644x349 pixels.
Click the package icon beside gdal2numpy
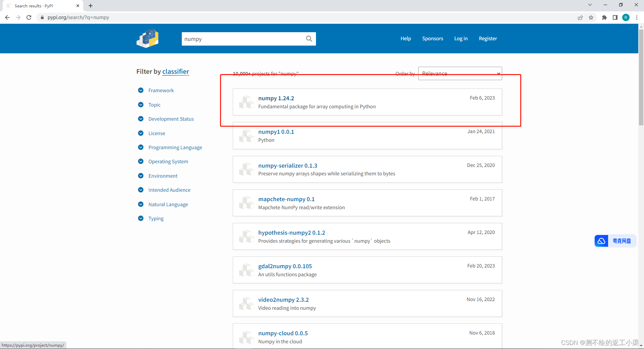coord(247,270)
